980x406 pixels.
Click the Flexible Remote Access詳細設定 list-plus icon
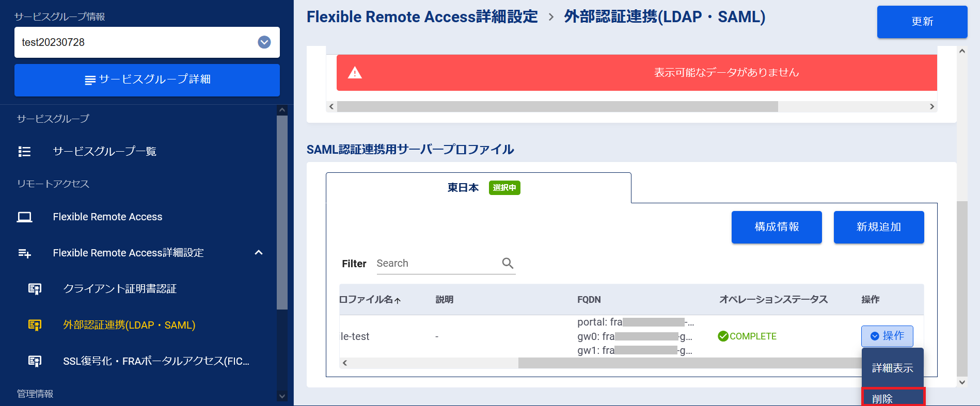click(24, 253)
